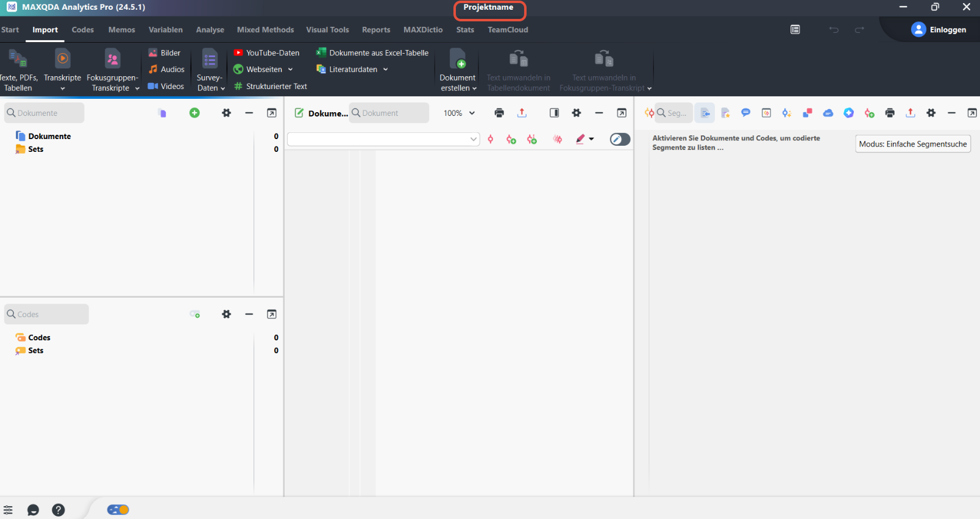Click the first red coding icon
The width and height of the screenshot is (980, 519).
(x=491, y=140)
